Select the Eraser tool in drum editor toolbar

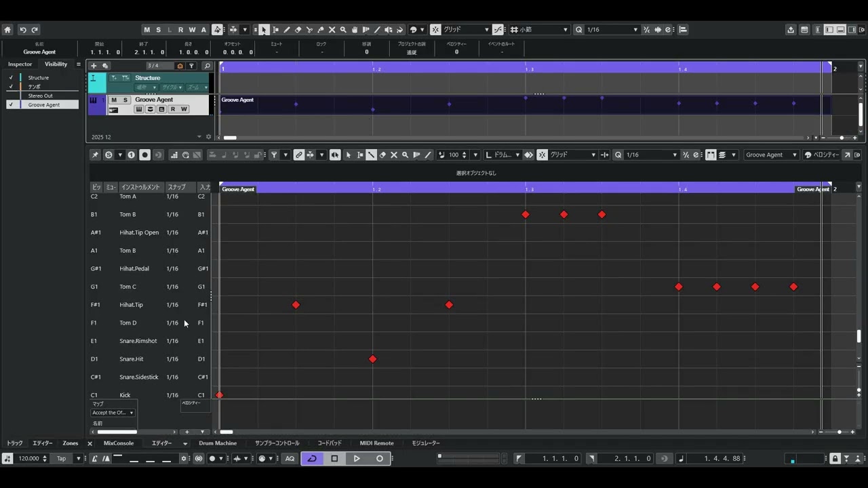(382, 155)
